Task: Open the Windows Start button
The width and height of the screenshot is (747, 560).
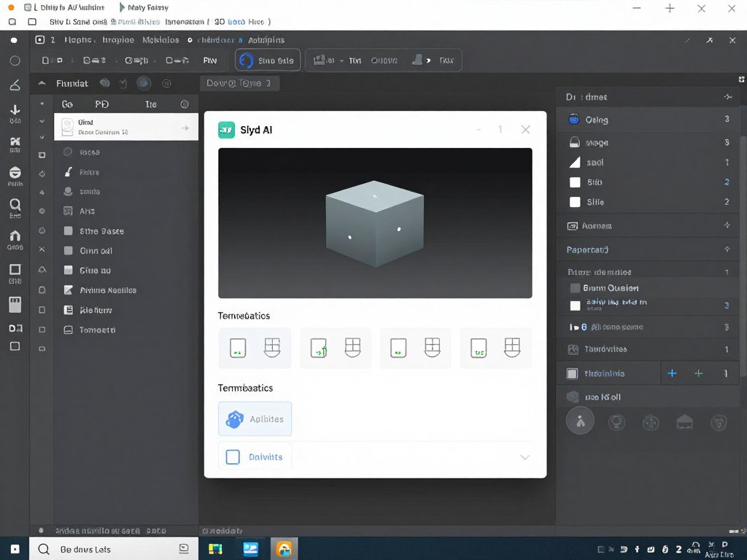Action: 15,549
